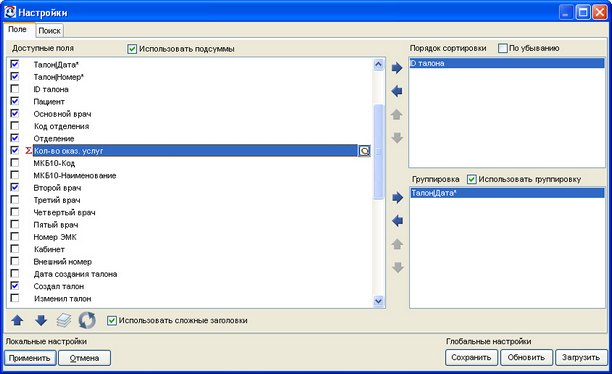Select Талон|Дата* in grouping list
612x374 pixels.
click(x=507, y=193)
